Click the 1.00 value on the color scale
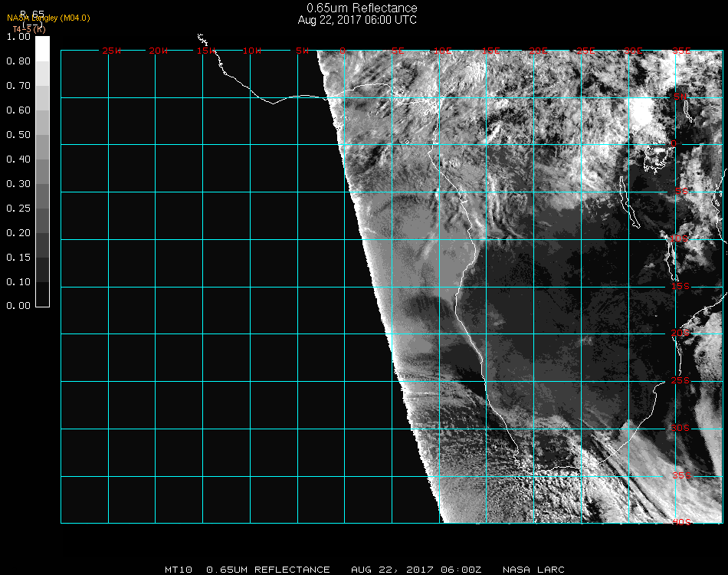 pyautogui.click(x=18, y=37)
